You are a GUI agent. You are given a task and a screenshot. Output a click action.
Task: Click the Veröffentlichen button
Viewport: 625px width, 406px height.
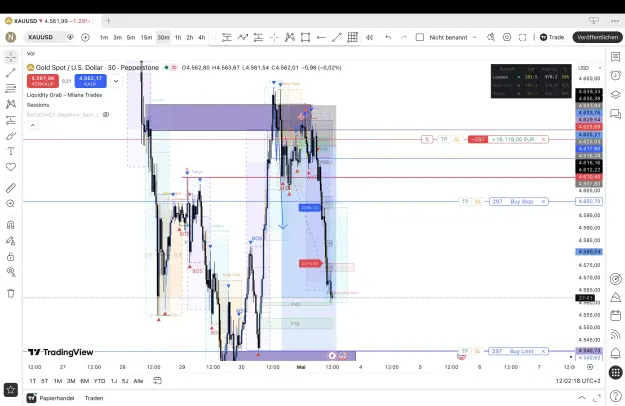pyautogui.click(x=597, y=37)
